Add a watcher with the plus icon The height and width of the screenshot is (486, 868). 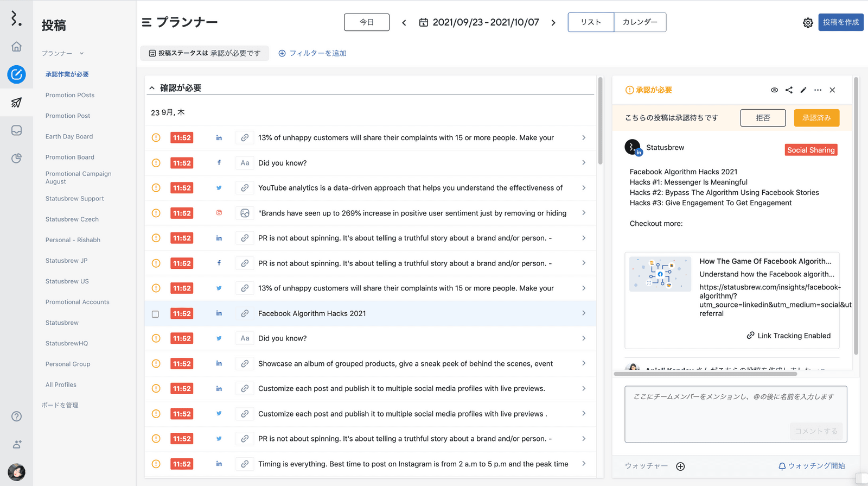point(680,466)
